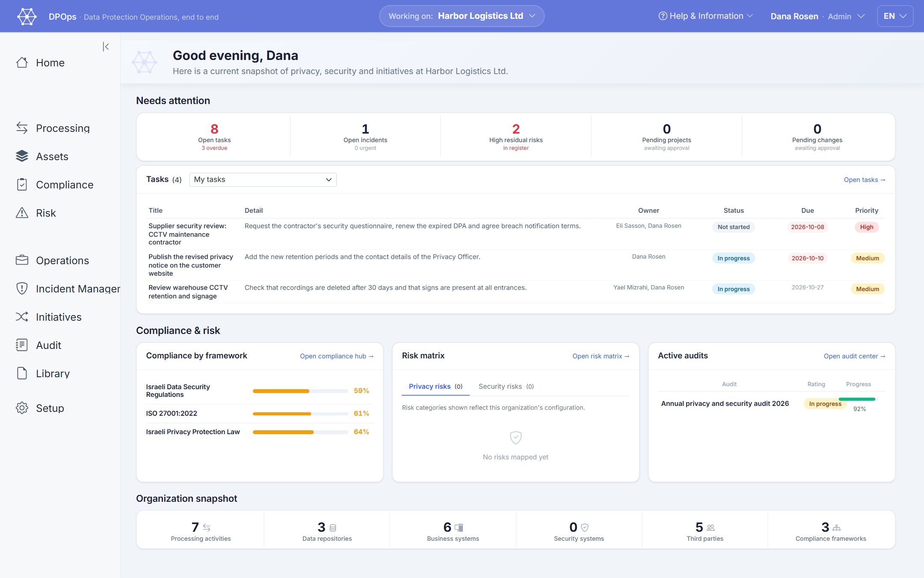Click the High priority badge
The image size is (924, 578).
866,227
